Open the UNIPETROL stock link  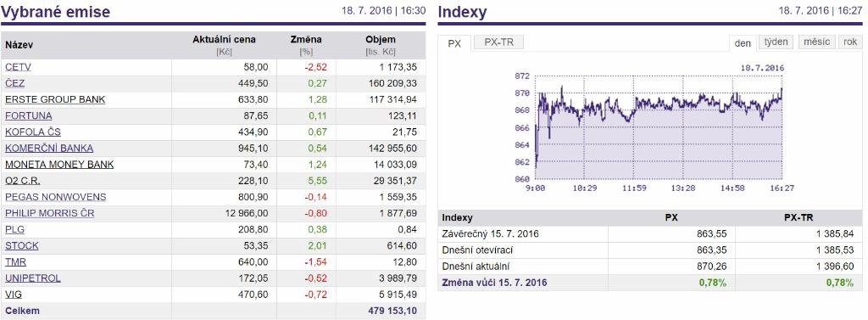pos(33,278)
